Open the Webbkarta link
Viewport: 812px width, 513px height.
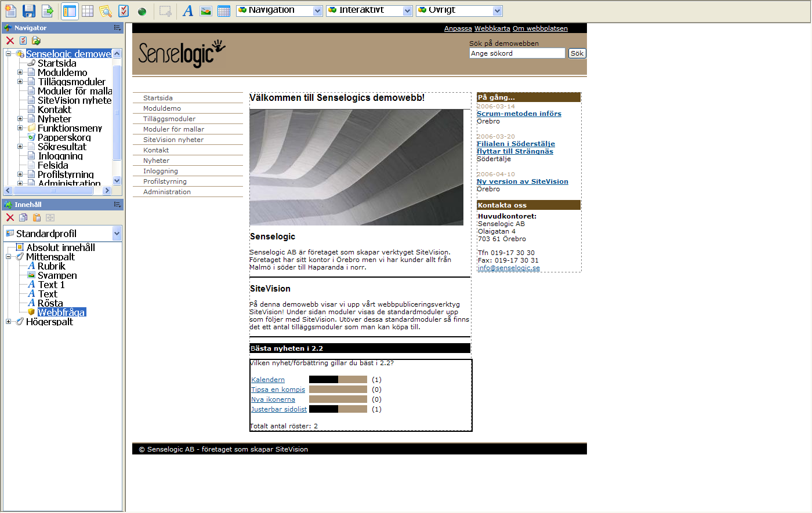point(492,28)
